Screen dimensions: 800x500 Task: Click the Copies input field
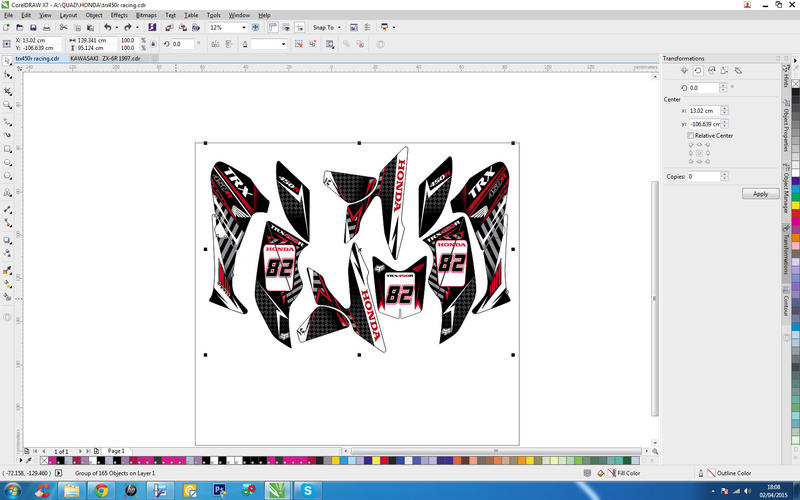coord(703,177)
